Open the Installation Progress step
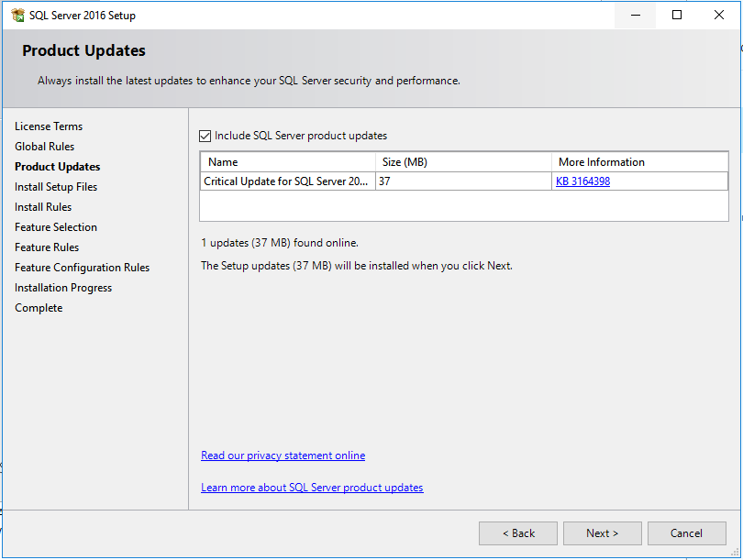The image size is (743, 560). pos(62,287)
